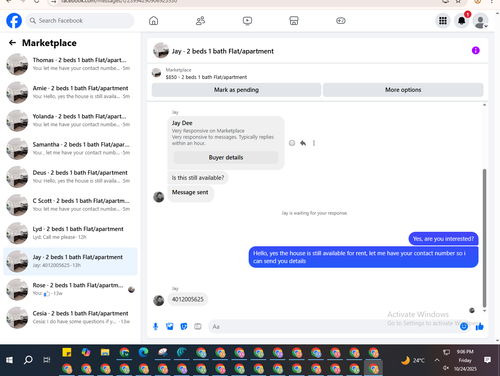Choose a GIF icon
Screen dimensions: 500x376
coord(198,326)
